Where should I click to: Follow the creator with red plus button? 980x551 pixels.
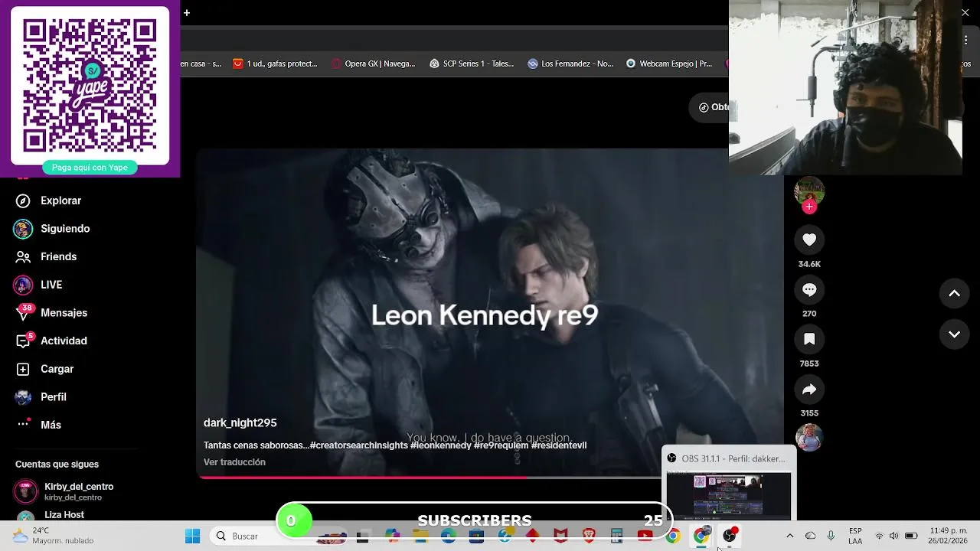809,207
